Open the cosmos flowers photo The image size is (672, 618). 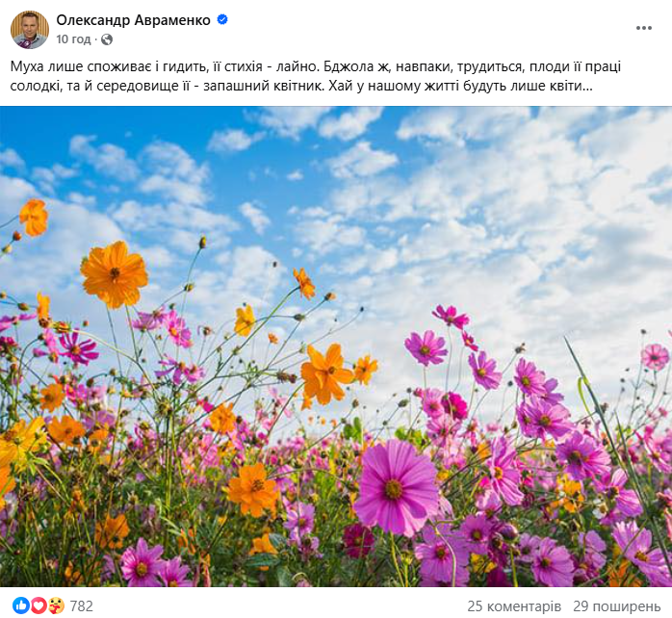pos(336,347)
